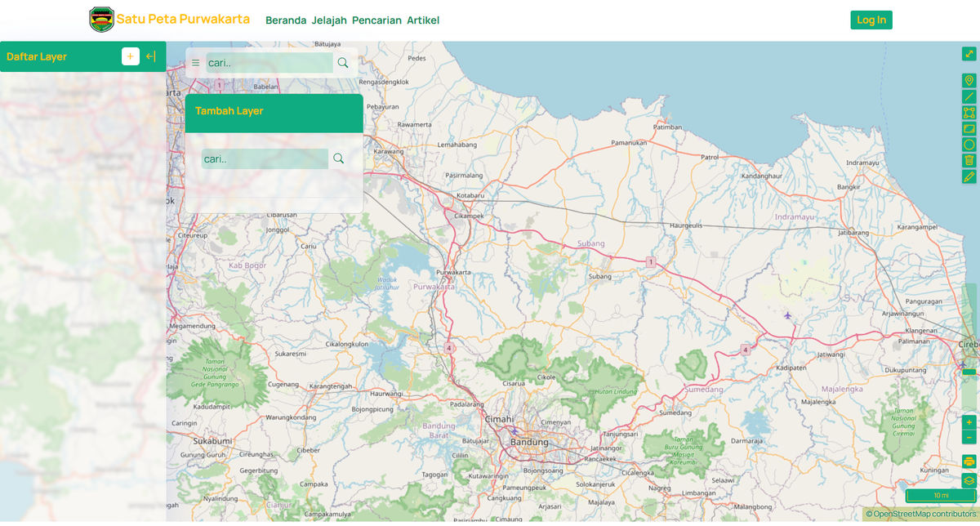
Task: Go to the Jelajah page
Action: pyautogui.click(x=330, y=20)
